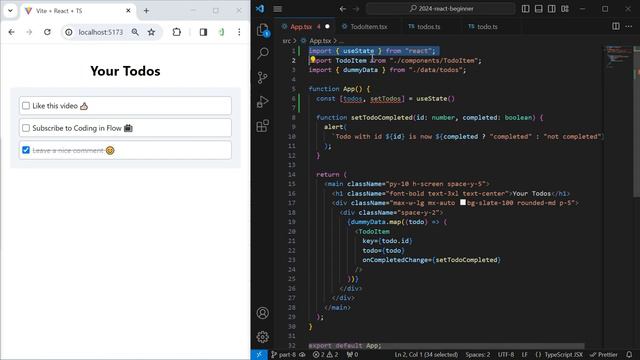Click the VS Code logo icon
Viewport: 640px width, 360px height.
coord(260,8)
